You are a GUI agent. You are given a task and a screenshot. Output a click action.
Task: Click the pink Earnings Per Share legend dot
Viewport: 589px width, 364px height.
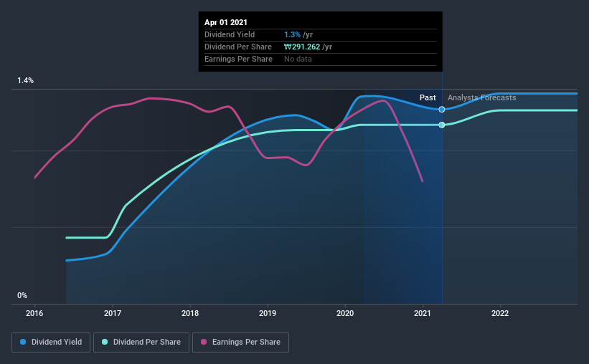pos(204,342)
